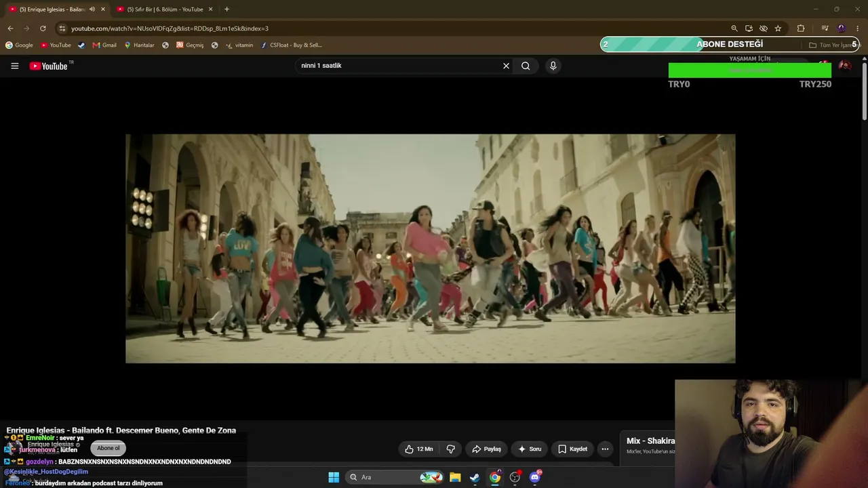Open the Gmail bookmark

(x=104, y=45)
